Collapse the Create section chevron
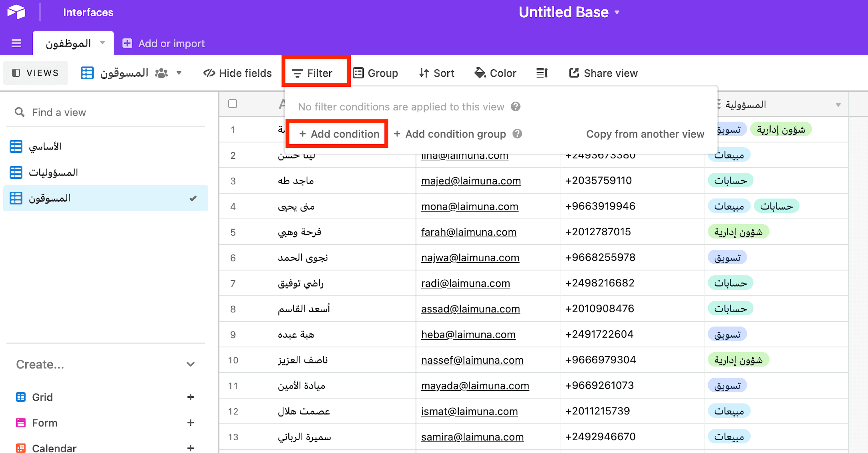The image size is (868, 453). pyautogui.click(x=190, y=364)
